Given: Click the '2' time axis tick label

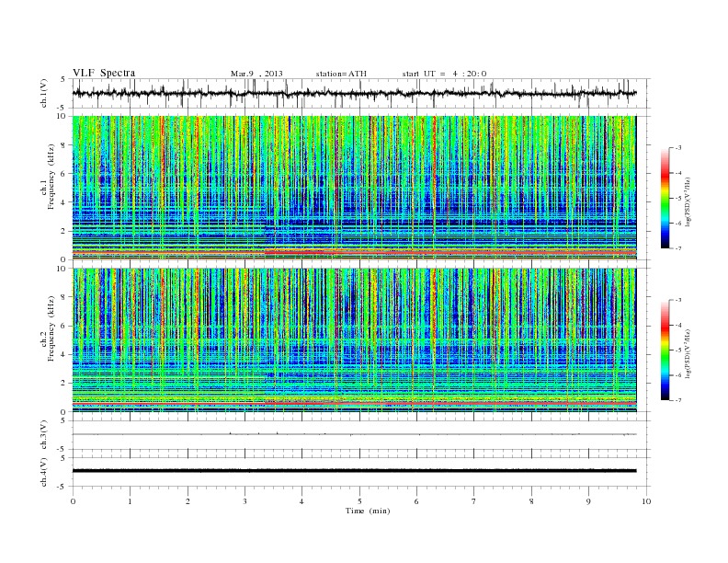Looking at the screenshot, I should 188,501.
